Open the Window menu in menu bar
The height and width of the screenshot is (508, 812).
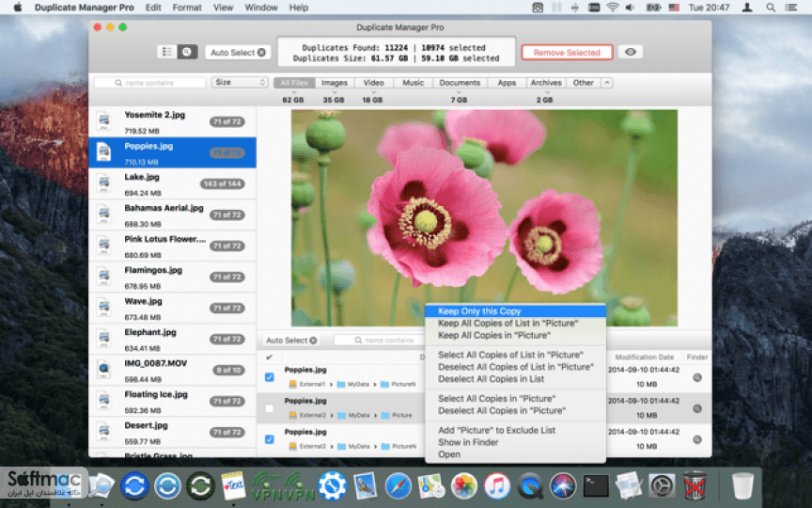(x=261, y=8)
